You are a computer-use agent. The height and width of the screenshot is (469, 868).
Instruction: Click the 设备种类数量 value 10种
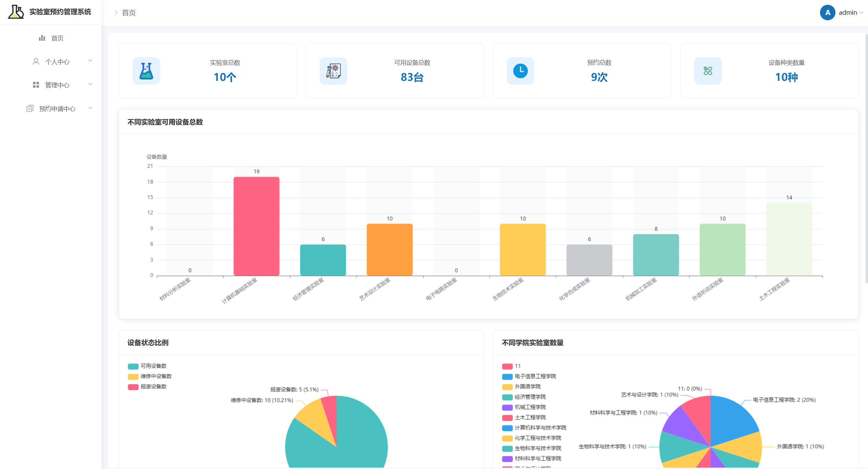[x=787, y=77]
